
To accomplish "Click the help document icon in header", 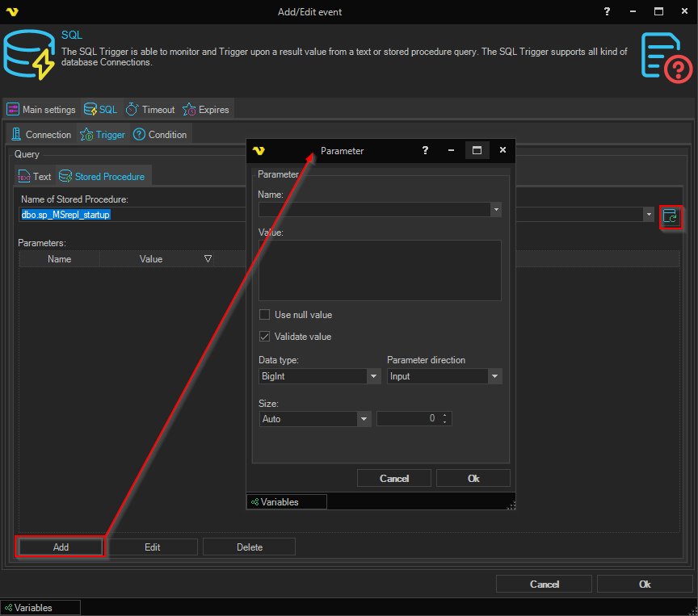I will 666,57.
